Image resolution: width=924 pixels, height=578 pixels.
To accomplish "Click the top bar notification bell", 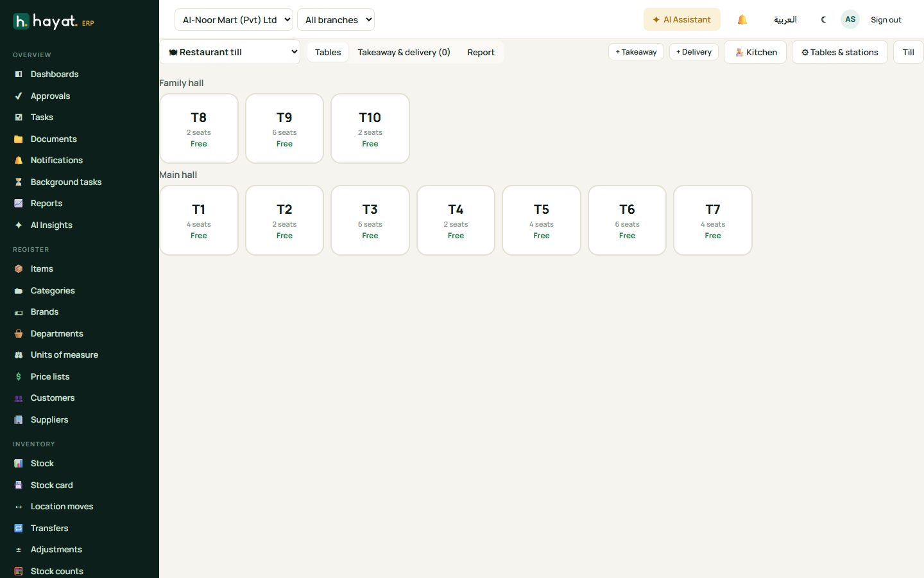I will (x=742, y=20).
